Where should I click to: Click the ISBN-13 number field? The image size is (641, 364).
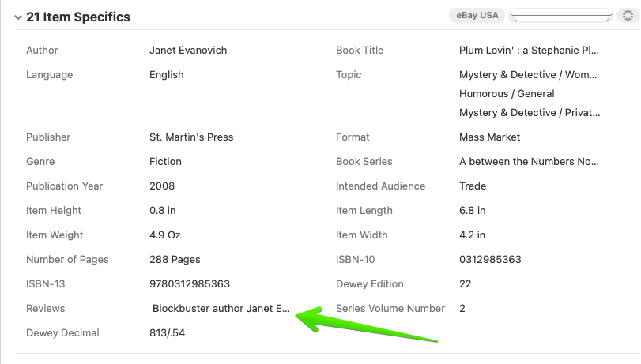[190, 284]
